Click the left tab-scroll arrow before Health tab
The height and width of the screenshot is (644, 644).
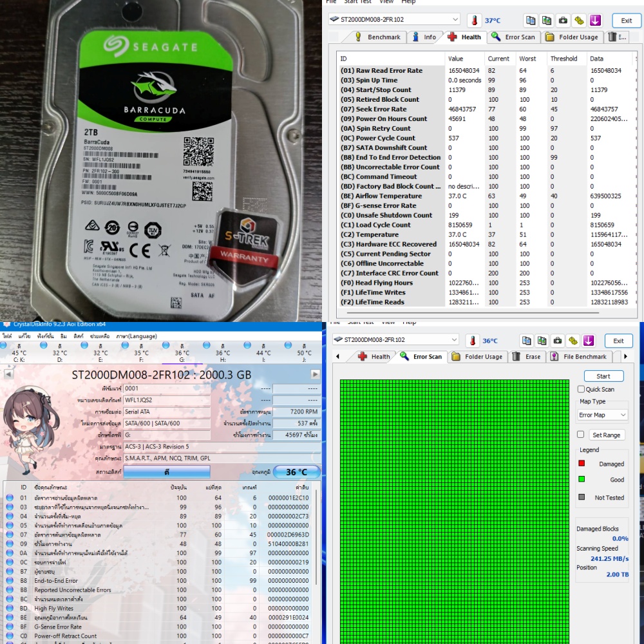pyautogui.click(x=337, y=357)
